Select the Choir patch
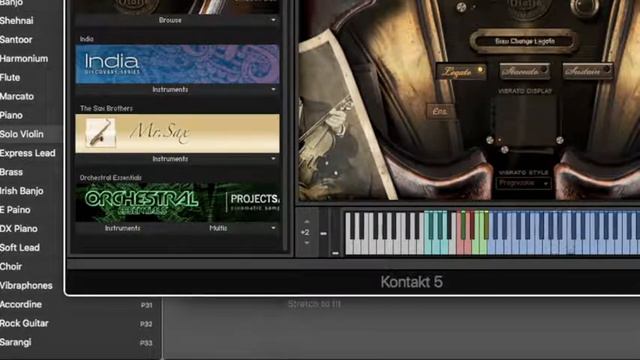 tap(11, 267)
